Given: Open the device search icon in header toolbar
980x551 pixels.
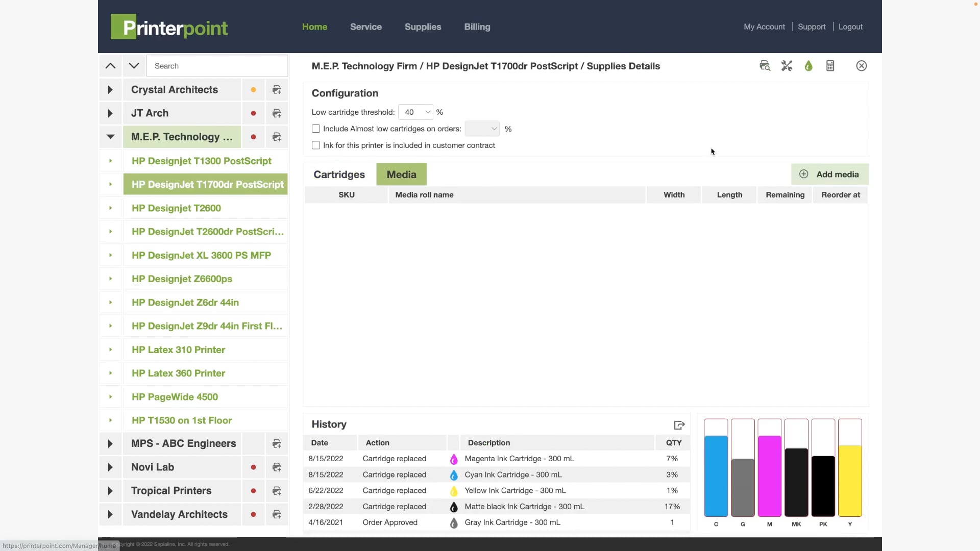Looking at the screenshot, I should pyautogui.click(x=765, y=66).
